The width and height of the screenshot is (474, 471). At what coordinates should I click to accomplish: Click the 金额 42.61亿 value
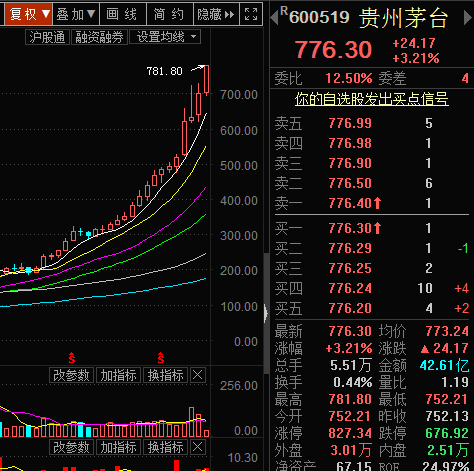444,365
